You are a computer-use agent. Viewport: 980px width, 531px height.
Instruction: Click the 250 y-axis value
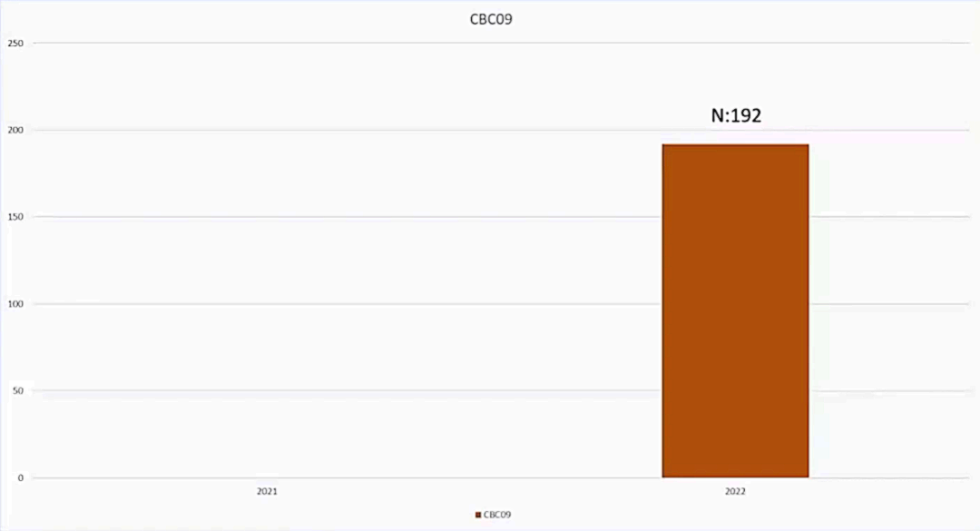(15, 44)
